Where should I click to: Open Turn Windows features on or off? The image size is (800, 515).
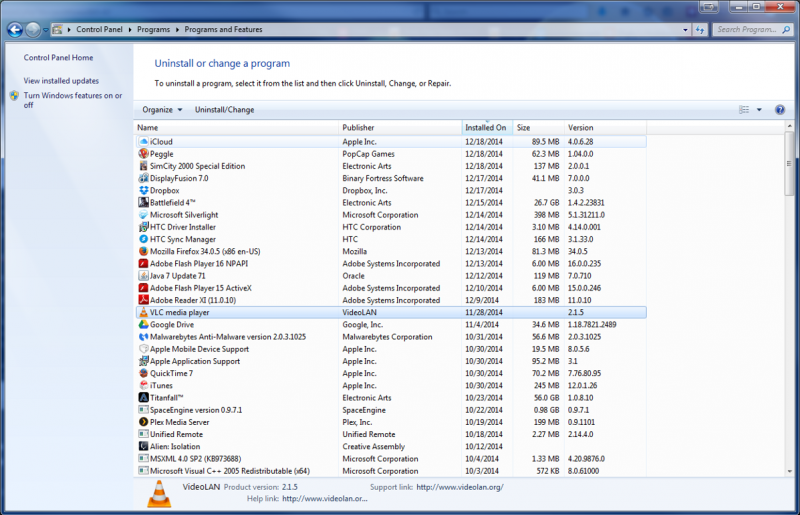[72, 100]
